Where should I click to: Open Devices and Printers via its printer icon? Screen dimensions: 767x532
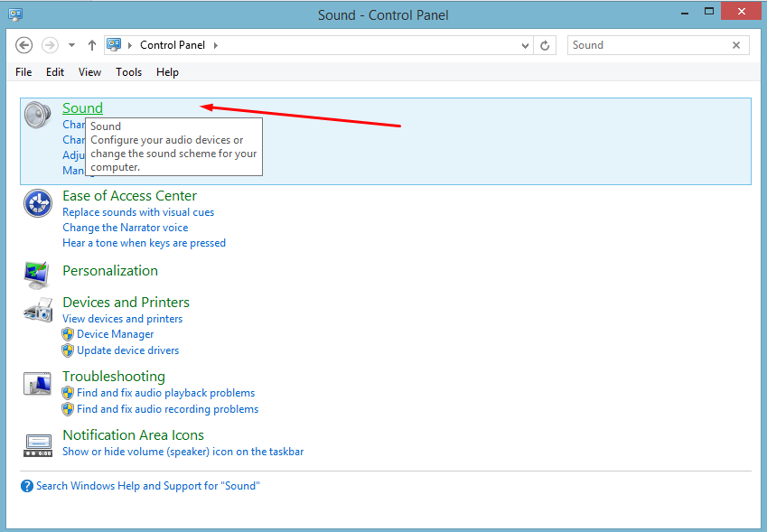pyautogui.click(x=37, y=310)
